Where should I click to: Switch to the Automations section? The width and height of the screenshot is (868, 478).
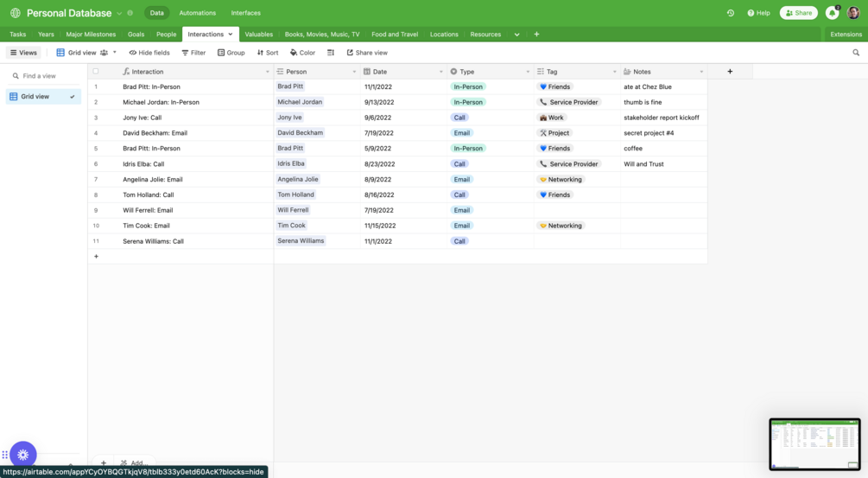(197, 13)
